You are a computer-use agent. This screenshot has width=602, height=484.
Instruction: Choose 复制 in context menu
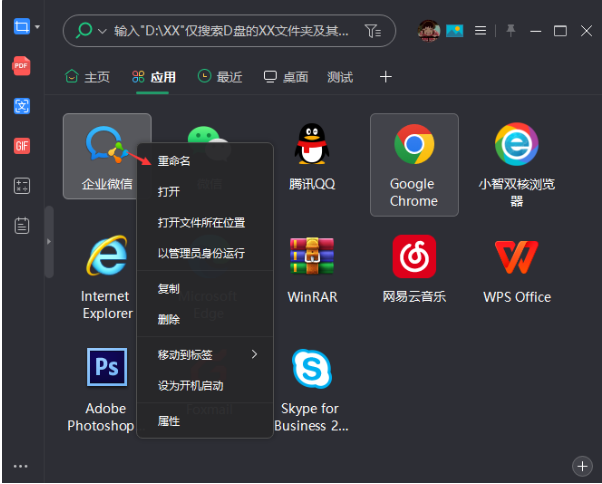click(205, 289)
